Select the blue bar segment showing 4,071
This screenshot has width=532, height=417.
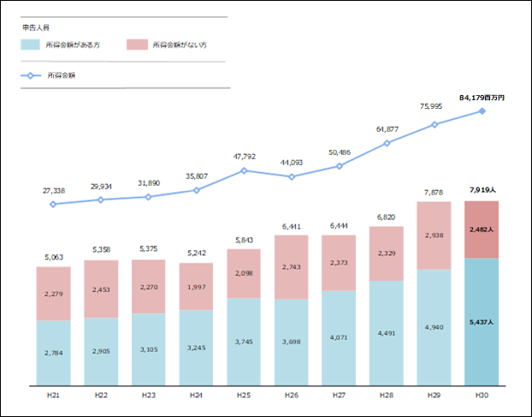pos(339,338)
